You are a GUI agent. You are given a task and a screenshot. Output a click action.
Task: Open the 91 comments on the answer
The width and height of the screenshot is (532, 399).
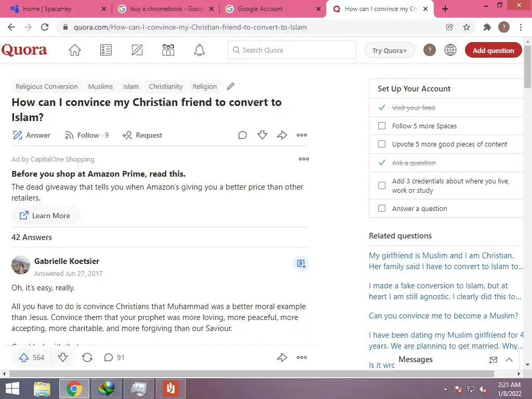[x=114, y=357]
